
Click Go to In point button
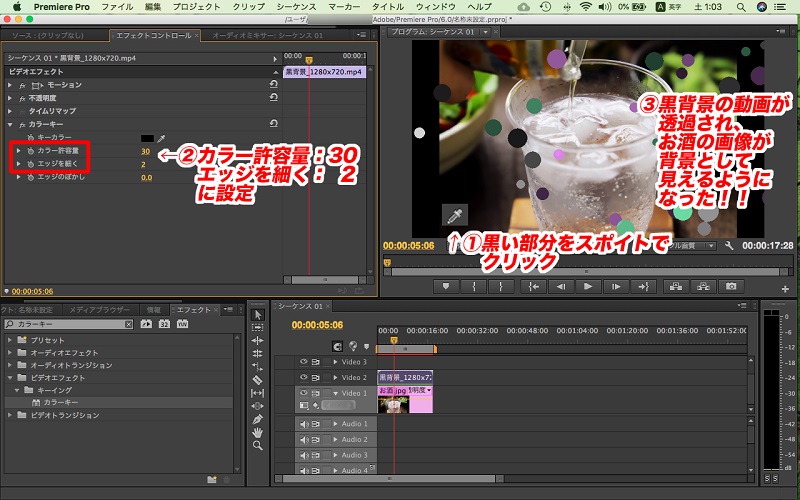coord(533,287)
